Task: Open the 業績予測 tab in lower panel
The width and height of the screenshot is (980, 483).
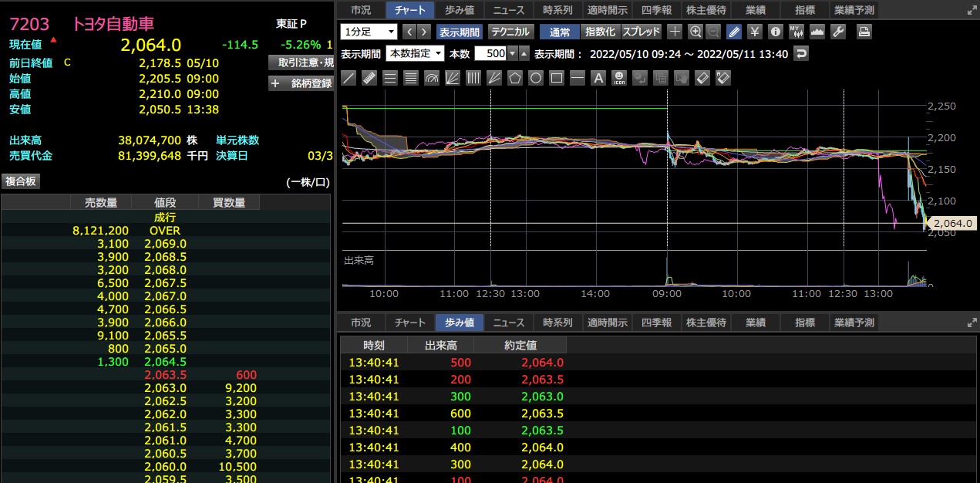Action: click(854, 323)
